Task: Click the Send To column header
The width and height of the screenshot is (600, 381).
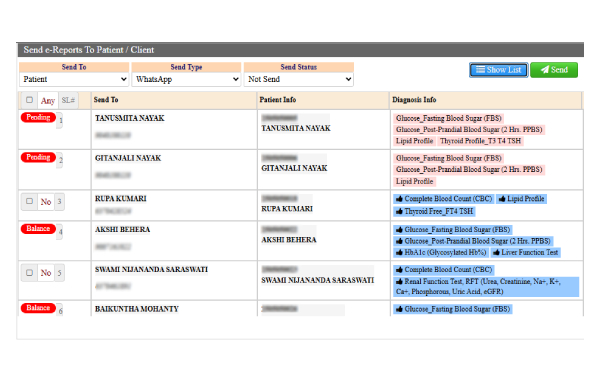Action: pos(106,100)
